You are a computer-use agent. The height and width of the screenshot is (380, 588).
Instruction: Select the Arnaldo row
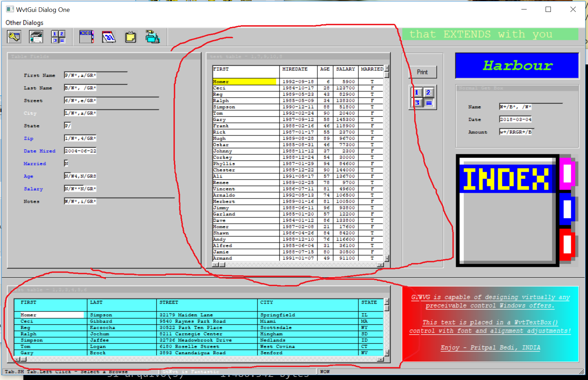(299, 195)
